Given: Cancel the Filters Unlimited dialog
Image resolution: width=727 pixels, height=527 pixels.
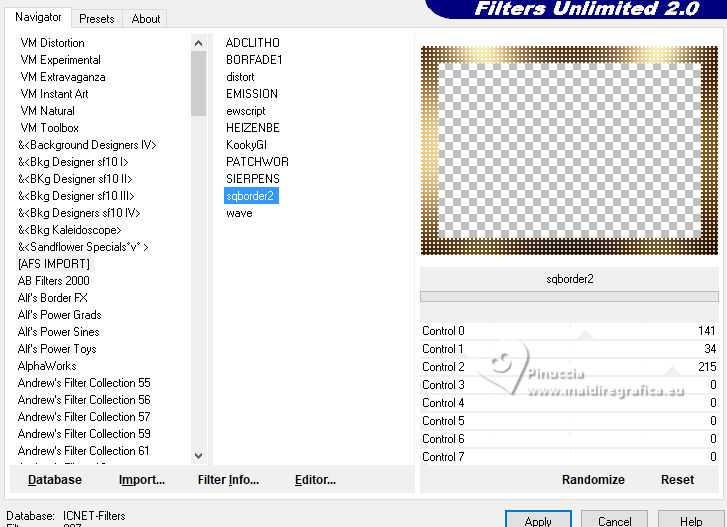Looking at the screenshot, I should point(614,521).
